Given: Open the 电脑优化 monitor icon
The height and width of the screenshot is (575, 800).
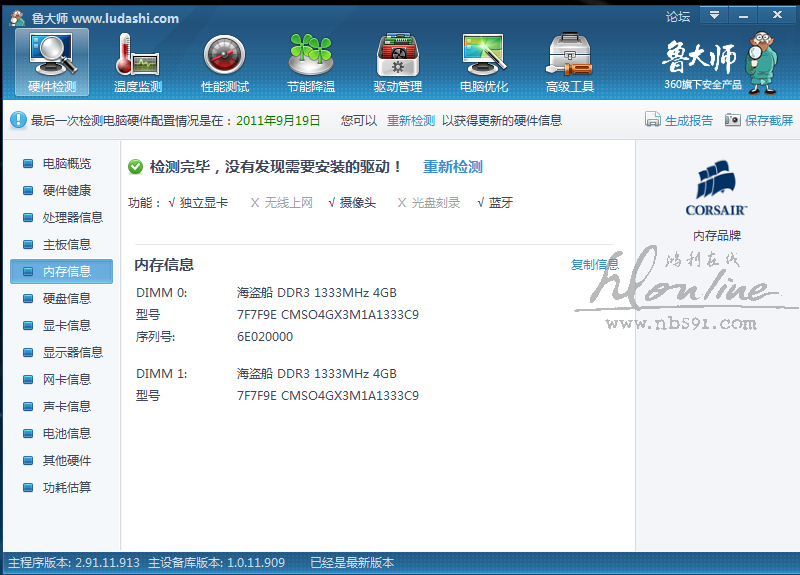Looking at the screenshot, I should click(x=484, y=62).
